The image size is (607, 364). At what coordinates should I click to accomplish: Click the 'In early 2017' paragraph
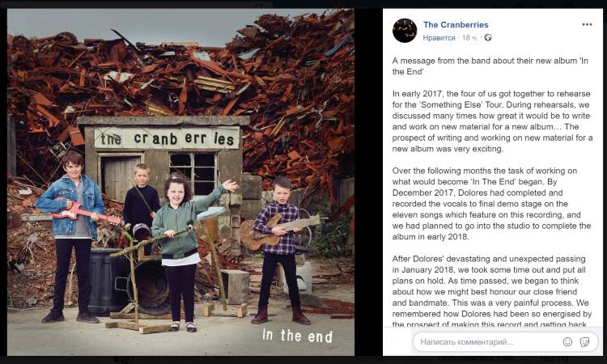point(492,121)
